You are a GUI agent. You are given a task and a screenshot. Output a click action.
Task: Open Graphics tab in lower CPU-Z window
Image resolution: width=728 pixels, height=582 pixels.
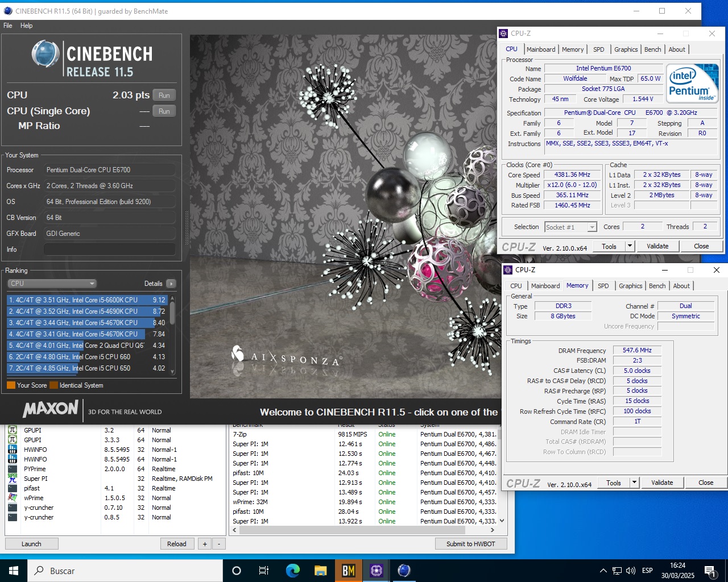(630, 286)
